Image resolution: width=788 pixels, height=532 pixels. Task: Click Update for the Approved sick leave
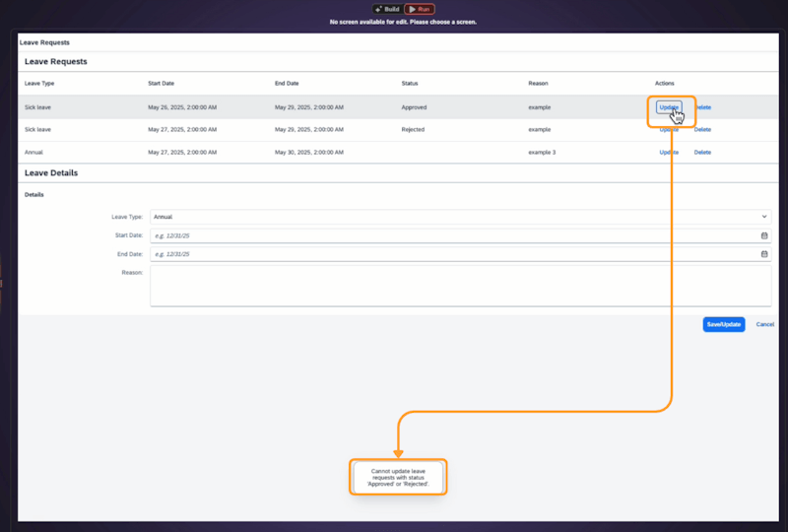coord(668,106)
